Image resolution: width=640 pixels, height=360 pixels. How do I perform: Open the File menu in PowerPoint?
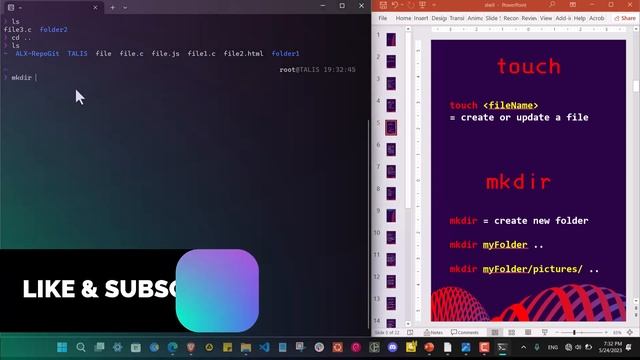pyautogui.click(x=382, y=18)
